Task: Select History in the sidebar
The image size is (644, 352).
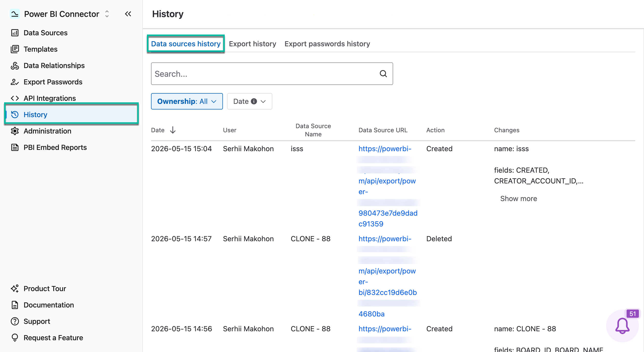Action: point(71,115)
